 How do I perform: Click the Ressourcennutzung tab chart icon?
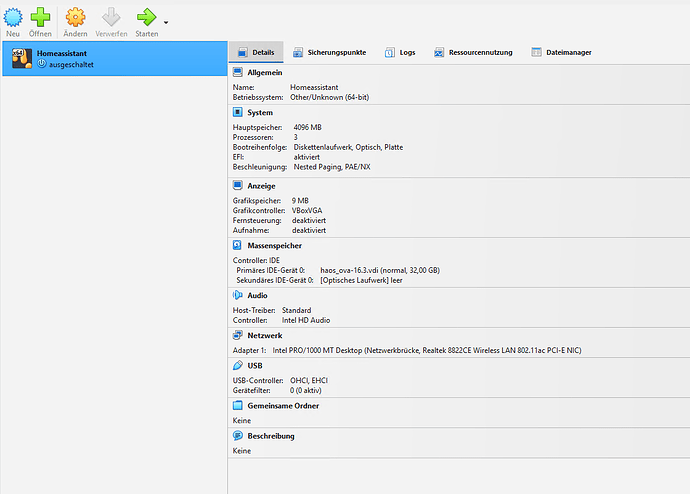439,52
